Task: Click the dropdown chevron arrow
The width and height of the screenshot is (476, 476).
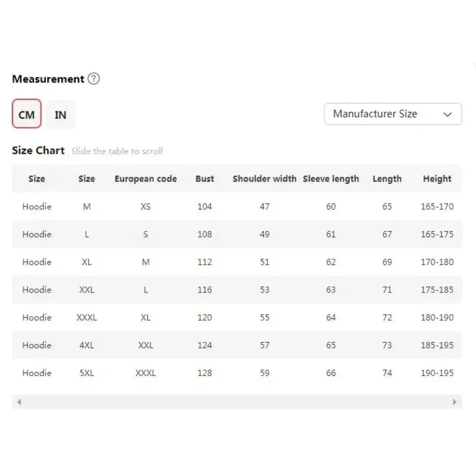Action: click(447, 114)
